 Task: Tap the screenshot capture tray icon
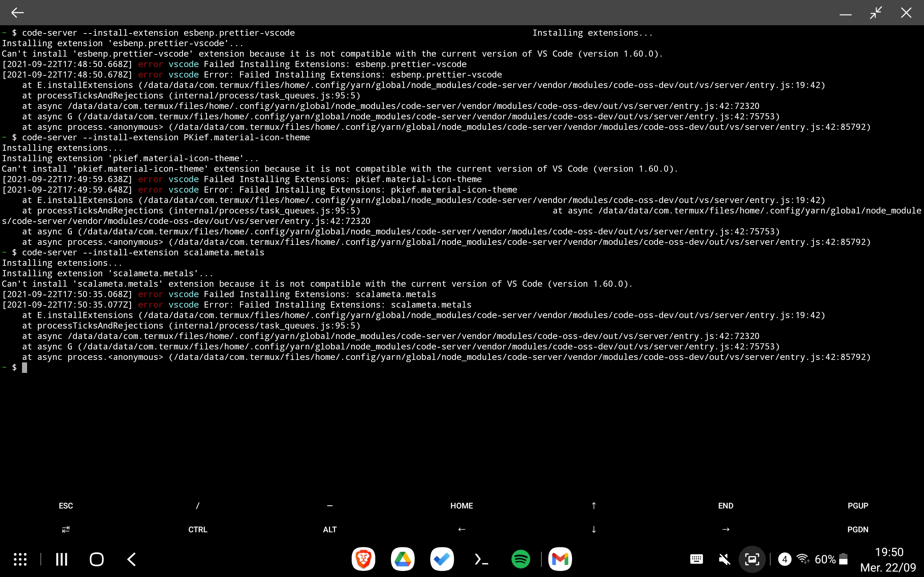coord(752,559)
